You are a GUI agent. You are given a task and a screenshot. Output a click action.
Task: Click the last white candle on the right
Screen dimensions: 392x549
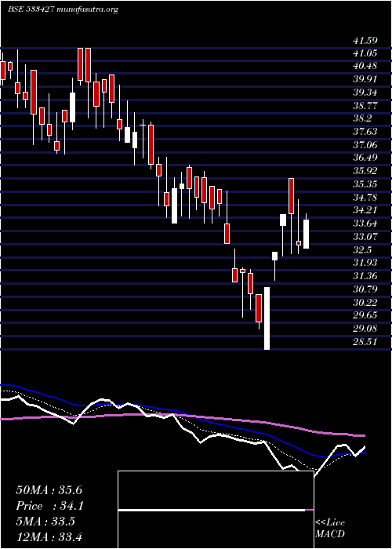[x=306, y=234]
